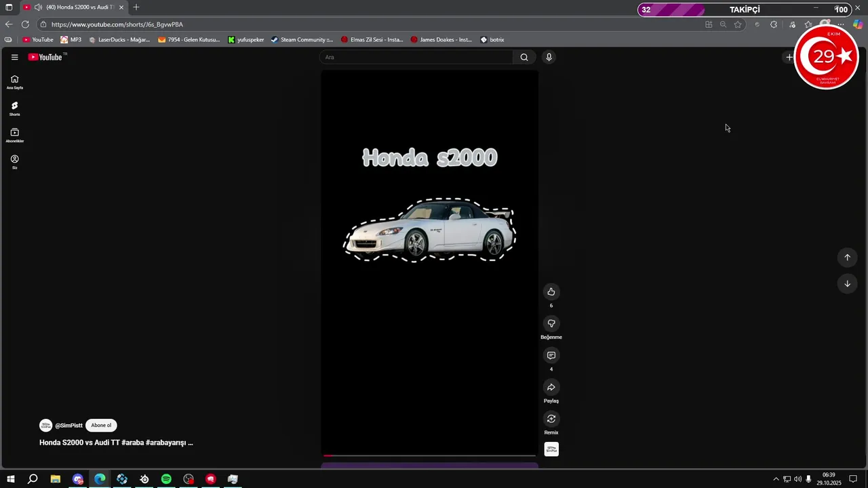868x488 pixels.
Task: Open Spotify from the taskbar
Action: pyautogui.click(x=166, y=479)
